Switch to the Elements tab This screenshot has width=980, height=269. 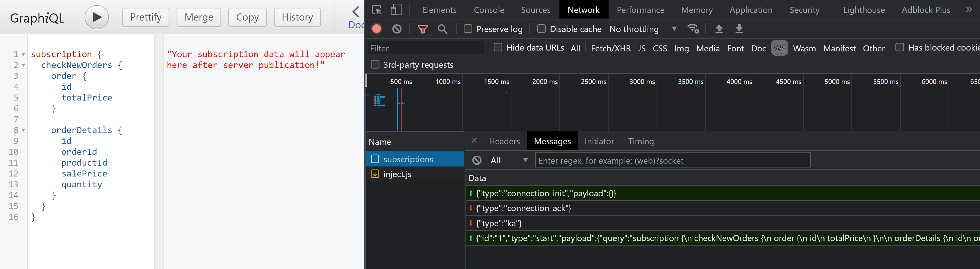click(x=439, y=10)
